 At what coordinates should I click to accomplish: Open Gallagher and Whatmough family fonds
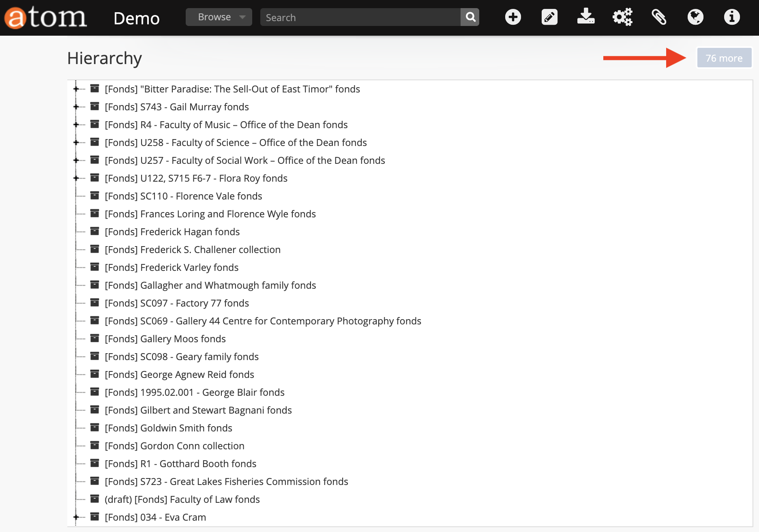pos(210,285)
